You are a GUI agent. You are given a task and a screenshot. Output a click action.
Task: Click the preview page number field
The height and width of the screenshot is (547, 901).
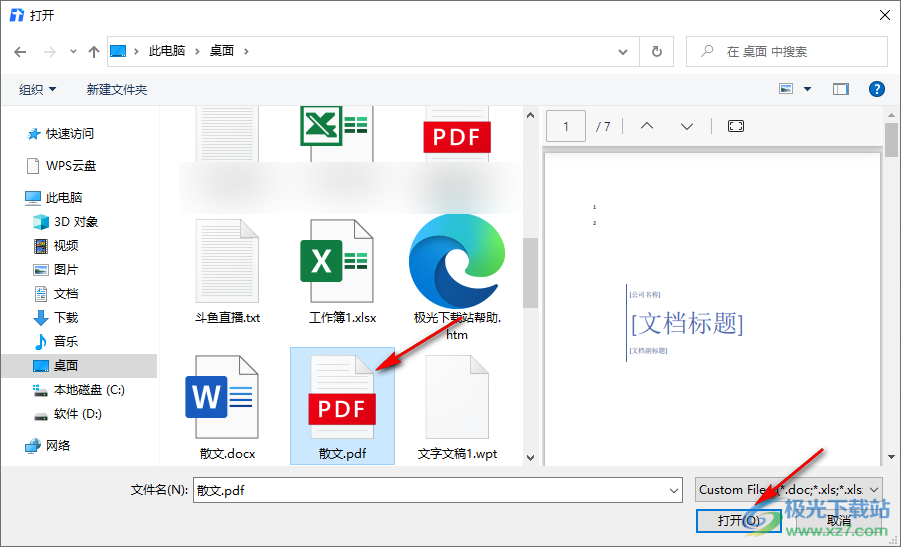point(565,126)
